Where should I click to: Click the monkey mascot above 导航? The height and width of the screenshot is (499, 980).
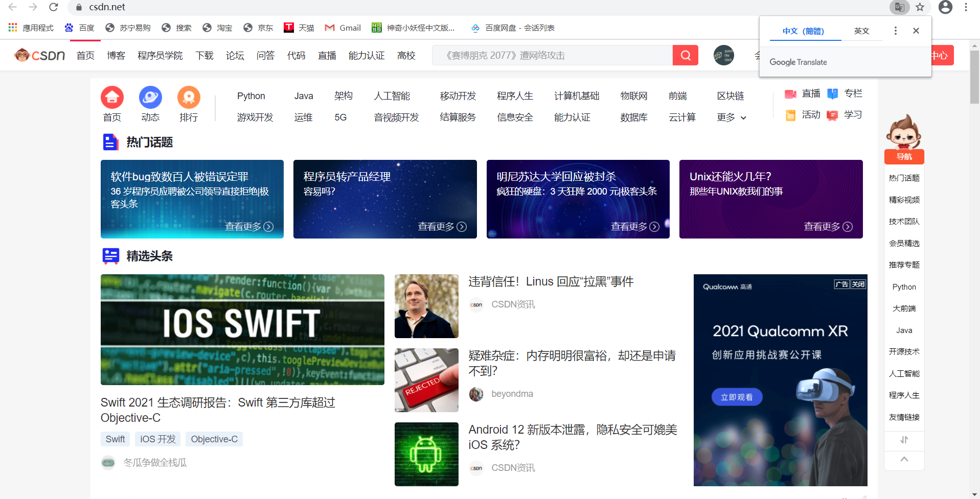[x=904, y=131]
